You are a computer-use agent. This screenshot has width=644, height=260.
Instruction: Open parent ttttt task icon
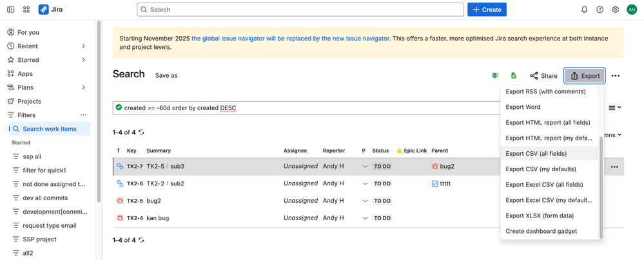[x=435, y=183]
